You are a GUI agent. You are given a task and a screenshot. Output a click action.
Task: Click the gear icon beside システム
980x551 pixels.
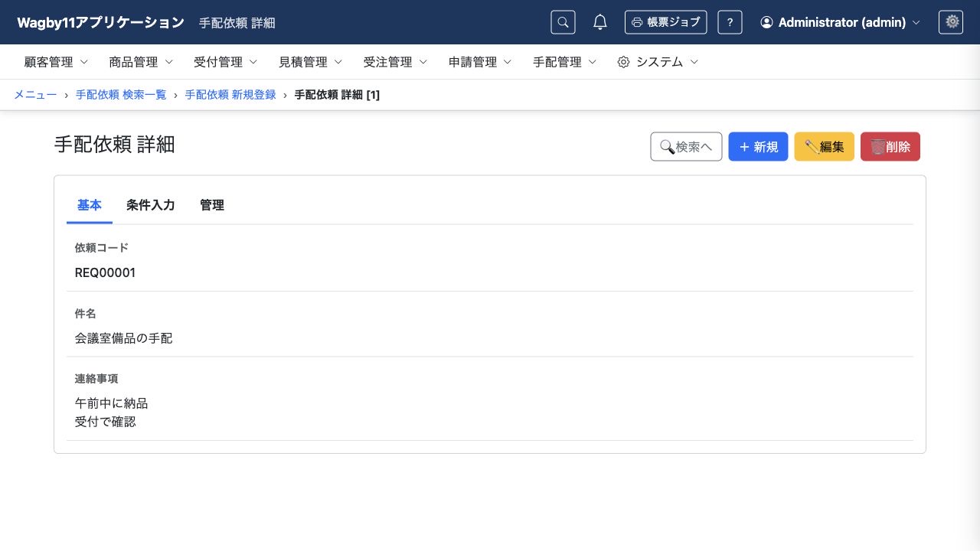point(623,62)
